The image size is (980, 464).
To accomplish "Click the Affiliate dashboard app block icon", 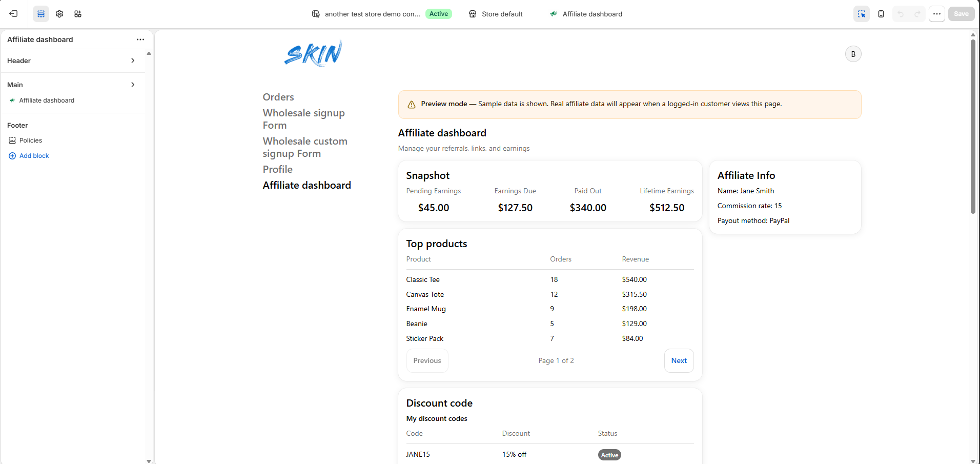I will coord(12,100).
